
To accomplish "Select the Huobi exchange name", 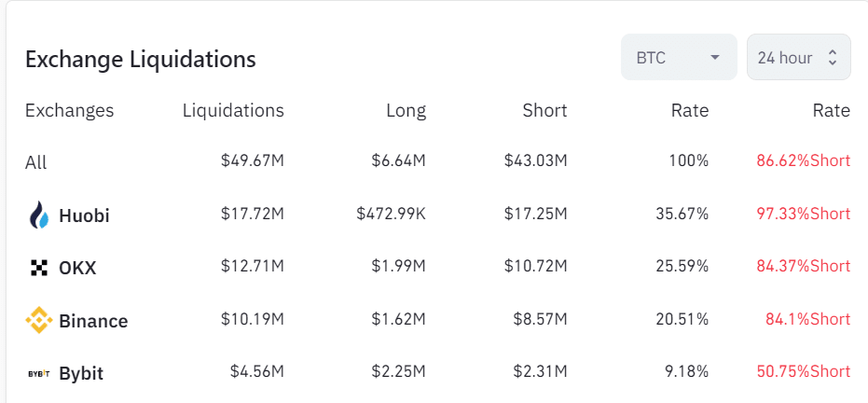I will coord(84,215).
